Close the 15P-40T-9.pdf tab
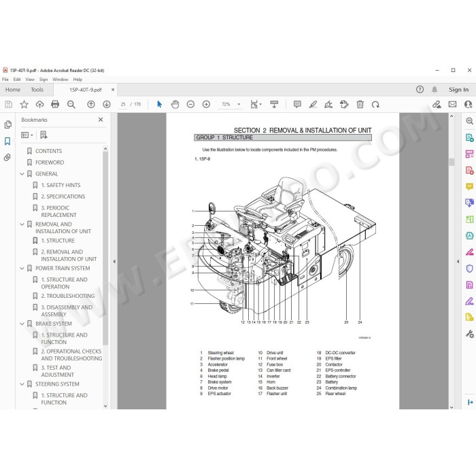Image resolution: width=476 pixels, height=476 pixels. coord(113,90)
